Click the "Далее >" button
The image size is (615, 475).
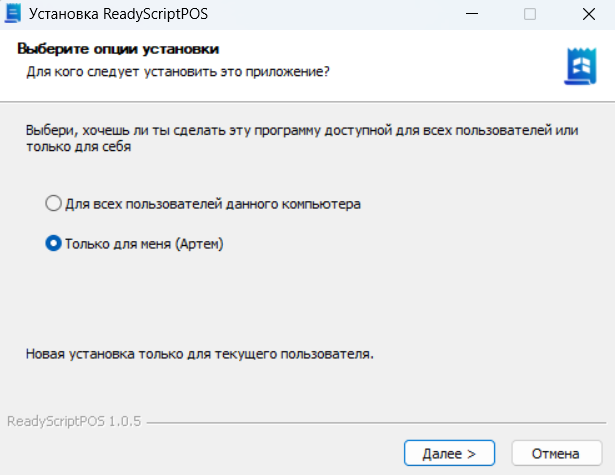tap(449, 453)
